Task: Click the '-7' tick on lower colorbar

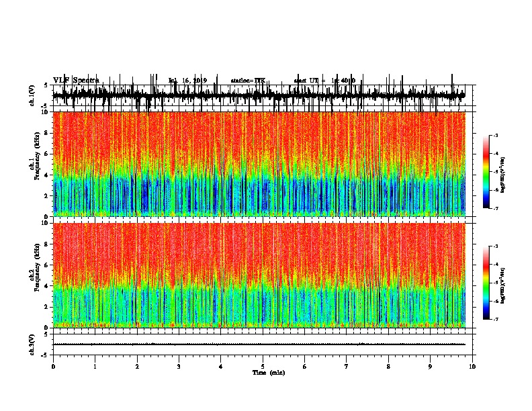Action: (x=495, y=319)
